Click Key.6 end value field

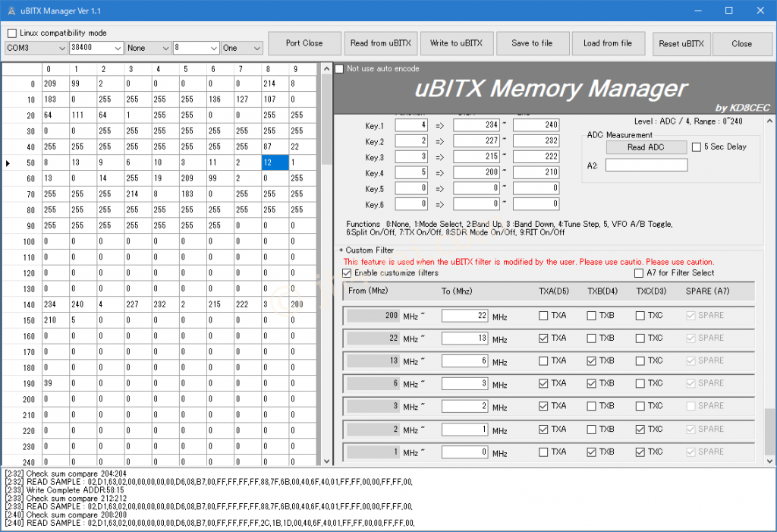[x=536, y=204]
